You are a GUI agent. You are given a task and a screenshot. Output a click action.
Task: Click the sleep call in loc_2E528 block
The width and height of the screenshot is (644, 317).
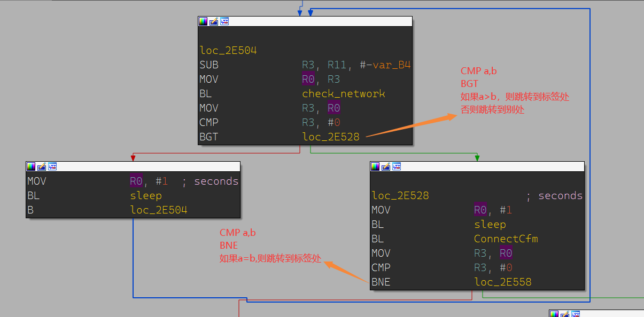[490, 225]
